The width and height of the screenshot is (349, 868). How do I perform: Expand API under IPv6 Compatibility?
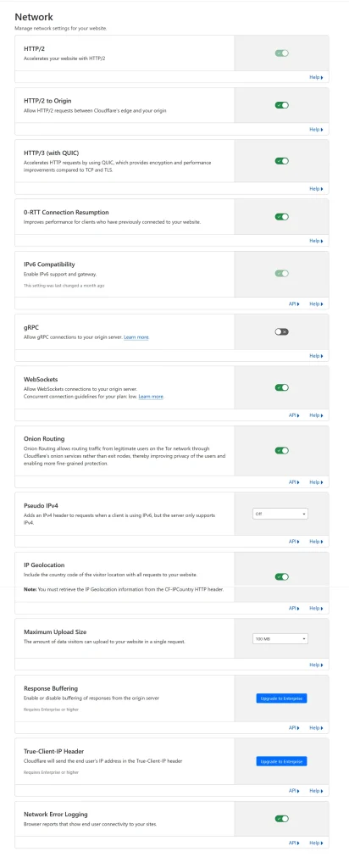294,304
